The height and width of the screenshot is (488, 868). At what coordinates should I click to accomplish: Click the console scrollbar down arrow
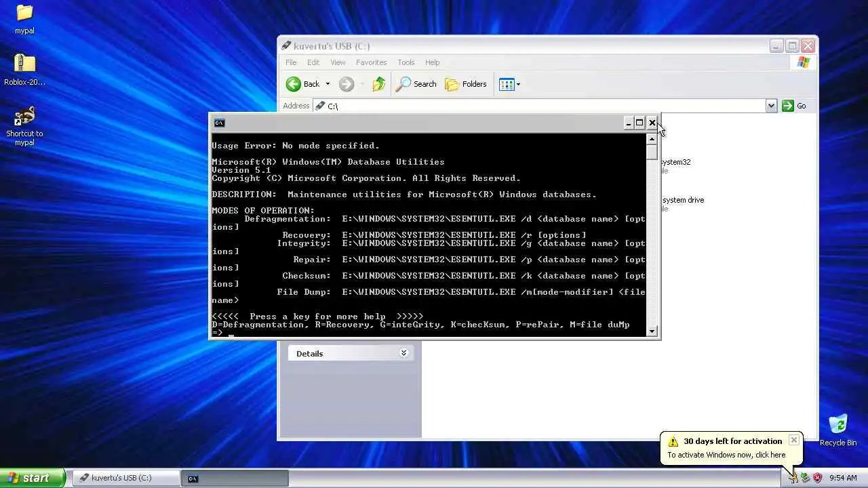(x=652, y=331)
